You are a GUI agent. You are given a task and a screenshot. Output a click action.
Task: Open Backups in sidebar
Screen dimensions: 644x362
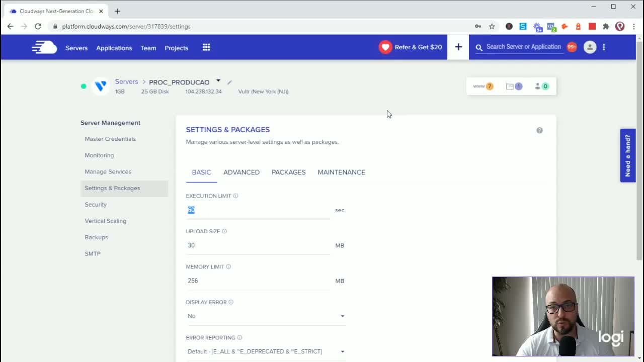[96, 237]
